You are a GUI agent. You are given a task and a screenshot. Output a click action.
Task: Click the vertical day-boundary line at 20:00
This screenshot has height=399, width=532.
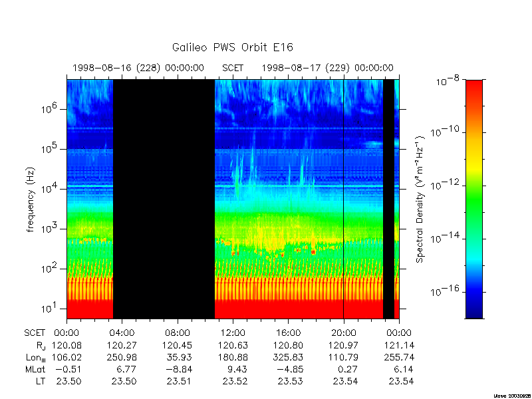pos(344,199)
